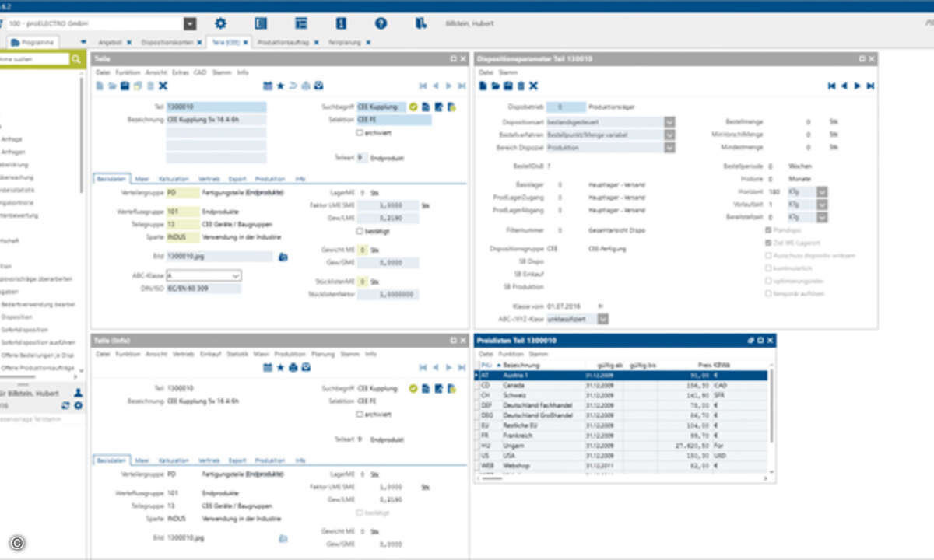Click the blue X cancel icon in Teile toolbar

click(163, 86)
